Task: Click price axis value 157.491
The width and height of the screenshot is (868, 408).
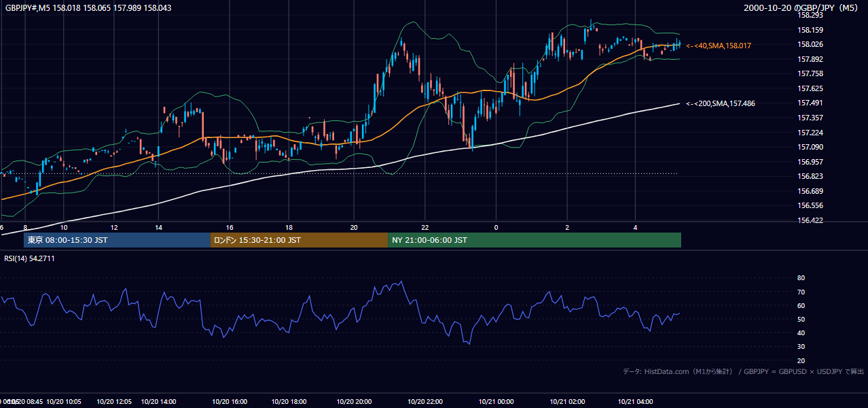Action: 810,103
